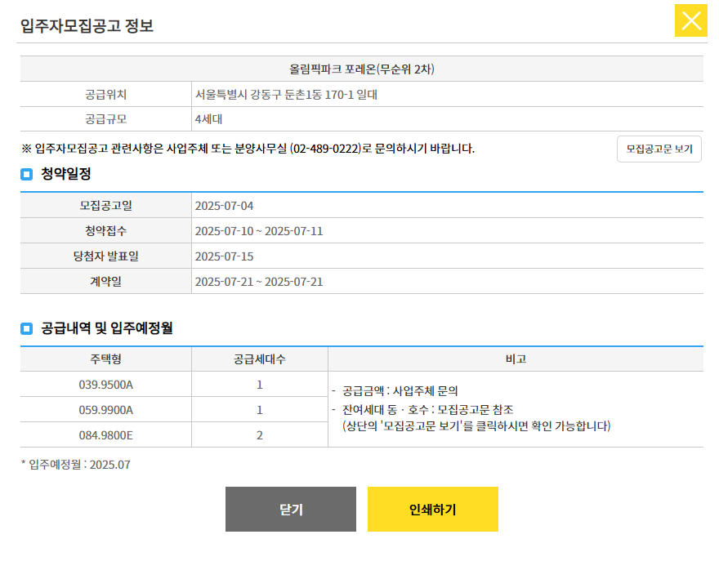Click the 공급규모 row label
Viewport: 719px width, 588px height.
tap(106, 119)
